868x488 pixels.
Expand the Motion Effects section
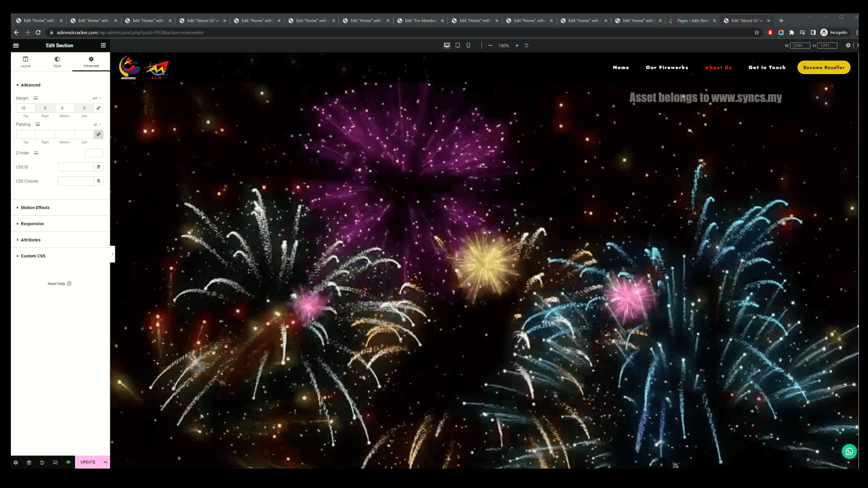click(60, 207)
